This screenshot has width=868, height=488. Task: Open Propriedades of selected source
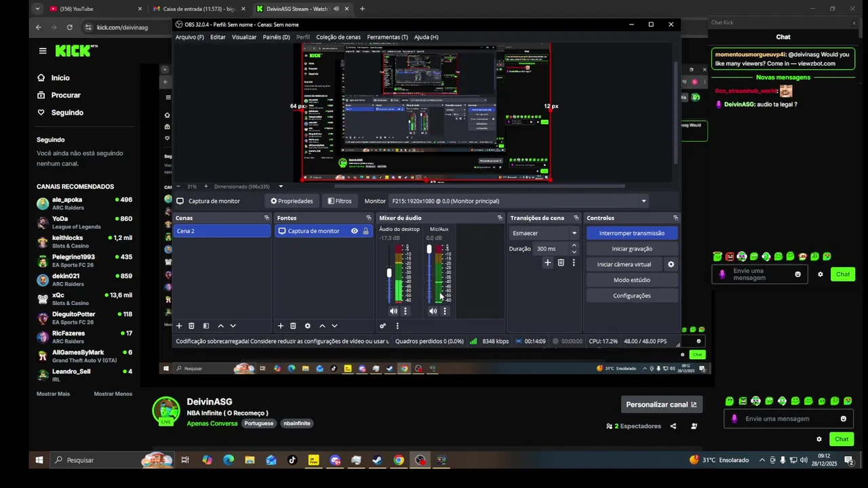pos(292,201)
